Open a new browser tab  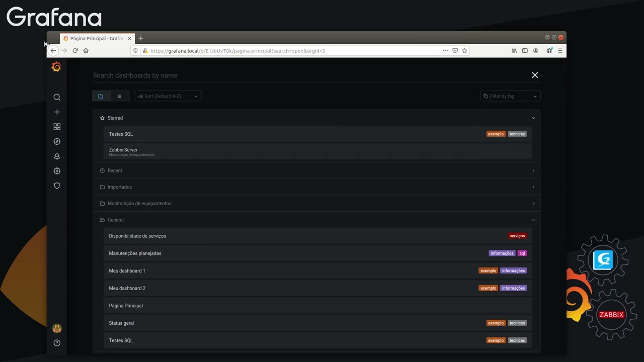tap(141, 38)
